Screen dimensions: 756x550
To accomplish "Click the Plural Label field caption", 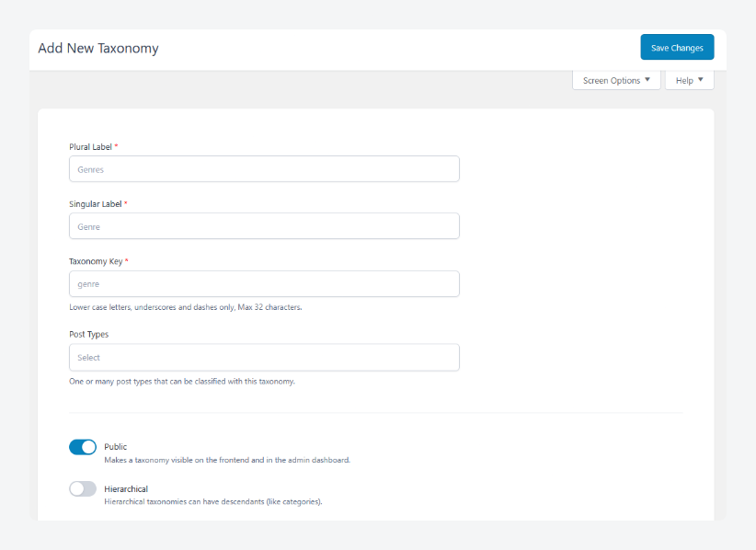I will pos(91,147).
